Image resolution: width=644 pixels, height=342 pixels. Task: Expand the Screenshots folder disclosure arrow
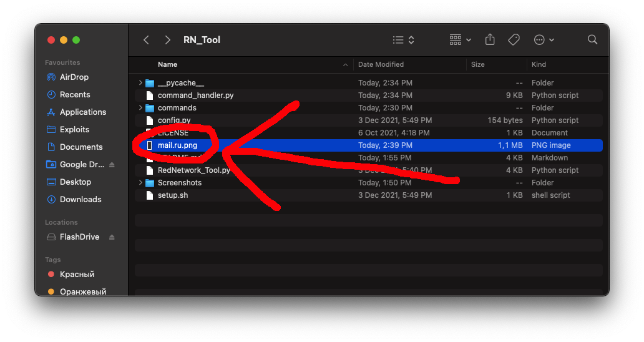pos(140,183)
